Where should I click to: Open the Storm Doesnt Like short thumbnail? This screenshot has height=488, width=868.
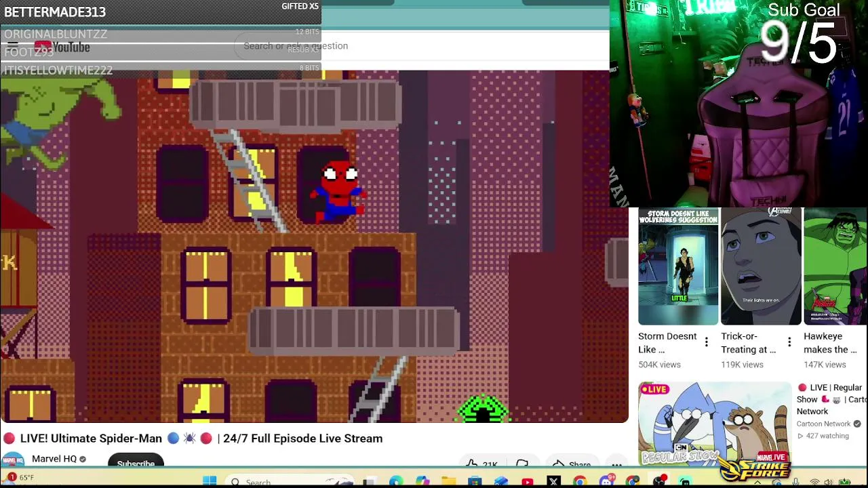pos(678,267)
